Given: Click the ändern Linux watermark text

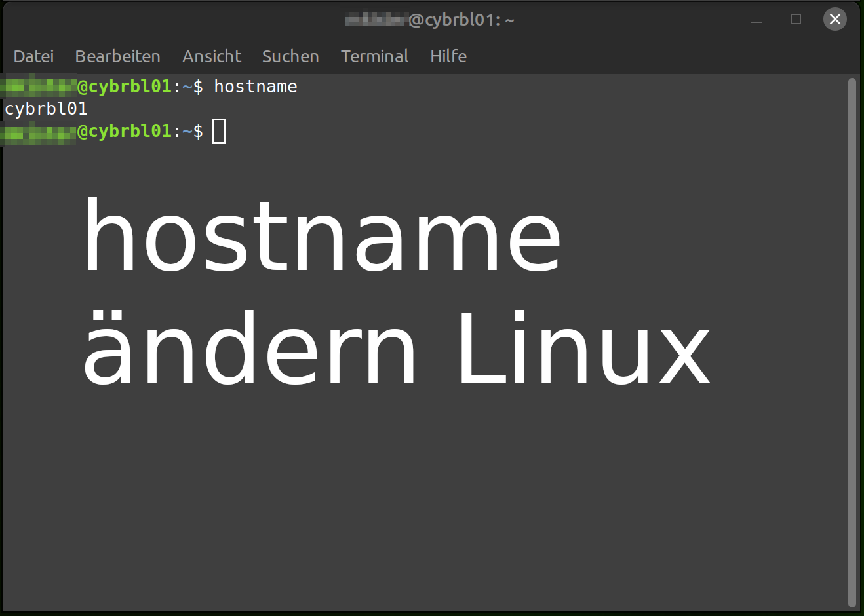Looking at the screenshot, I should point(393,347).
